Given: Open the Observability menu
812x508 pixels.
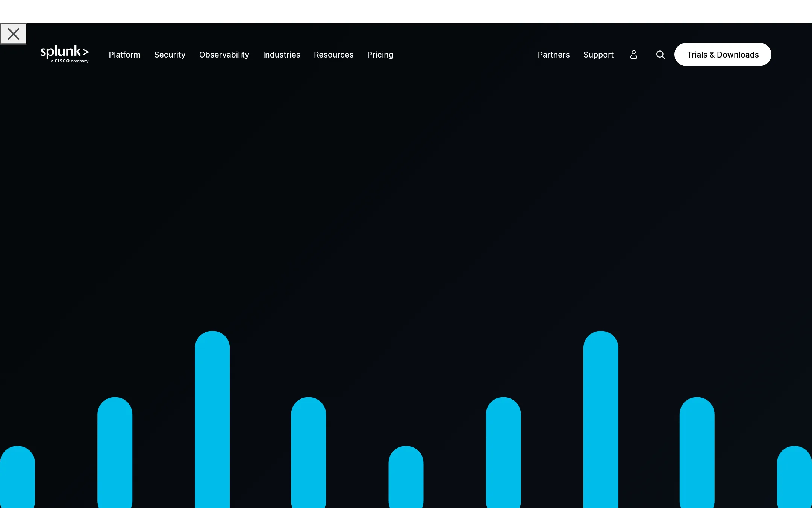Looking at the screenshot, I should pyautogui.click(x=224, y=55).
